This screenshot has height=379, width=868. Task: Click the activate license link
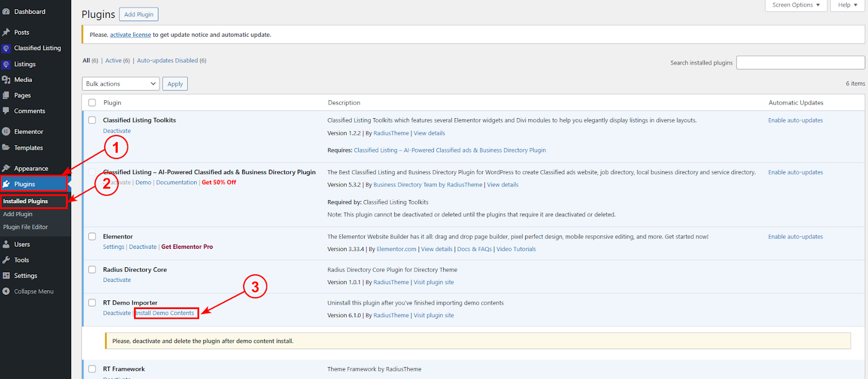[x=130, y=35]
